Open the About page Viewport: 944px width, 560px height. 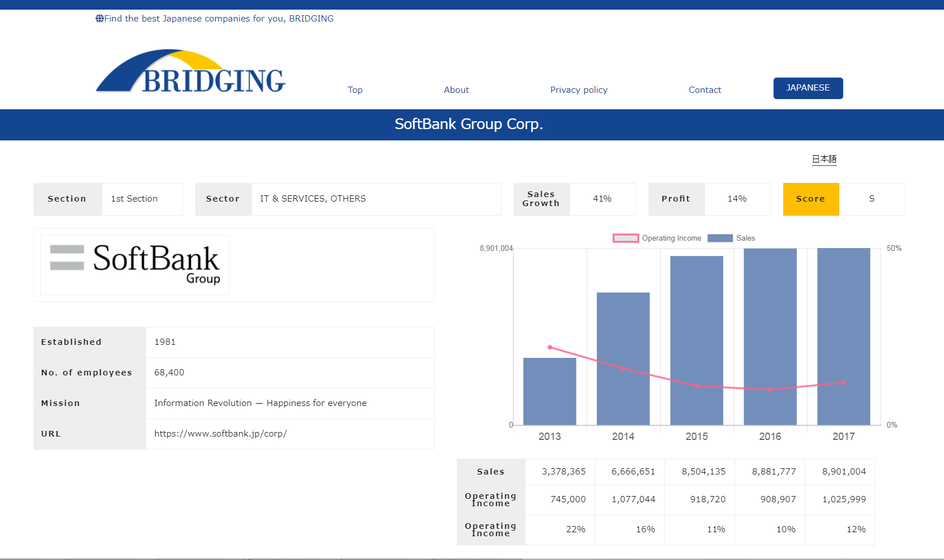(456, 89)
